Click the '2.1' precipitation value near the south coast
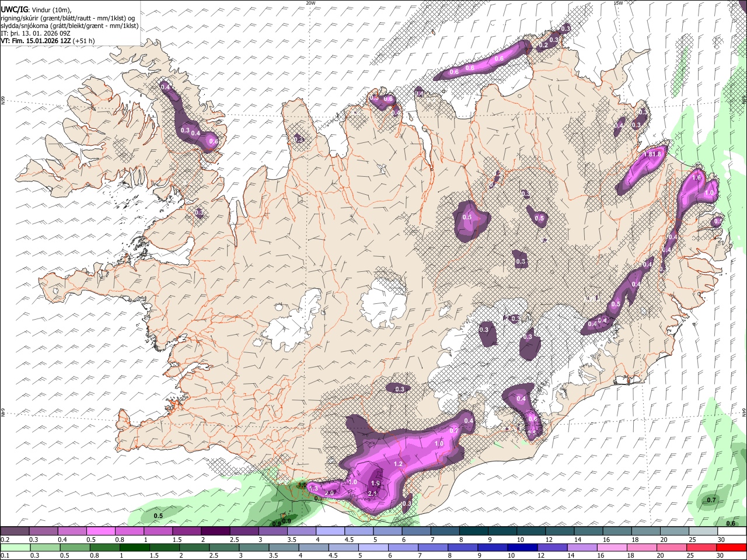 click(372, 494)
